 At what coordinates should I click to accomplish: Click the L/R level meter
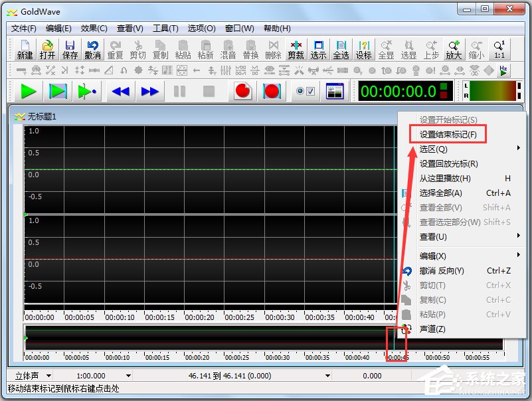tap(493, 91)
